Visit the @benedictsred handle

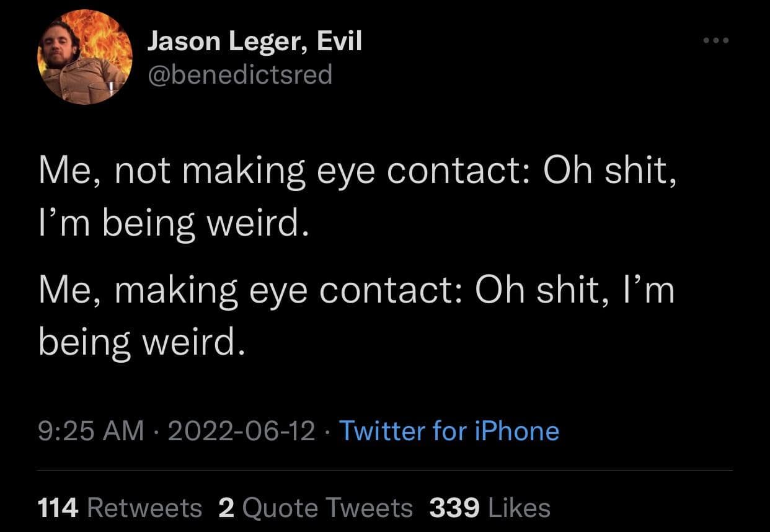(x=239, y=75)
